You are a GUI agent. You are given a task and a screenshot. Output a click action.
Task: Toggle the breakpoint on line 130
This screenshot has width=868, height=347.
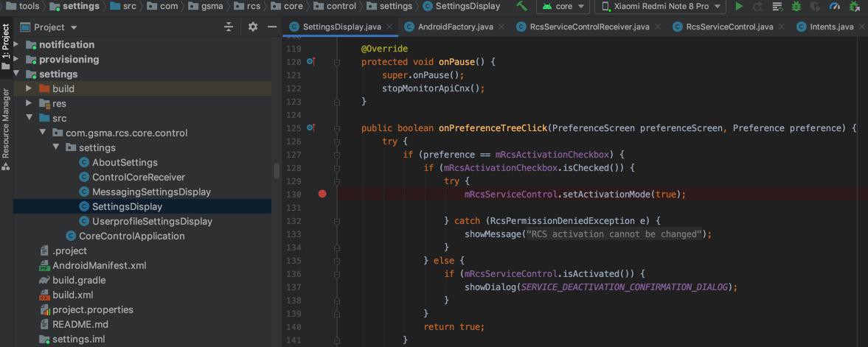coord(322,194)
